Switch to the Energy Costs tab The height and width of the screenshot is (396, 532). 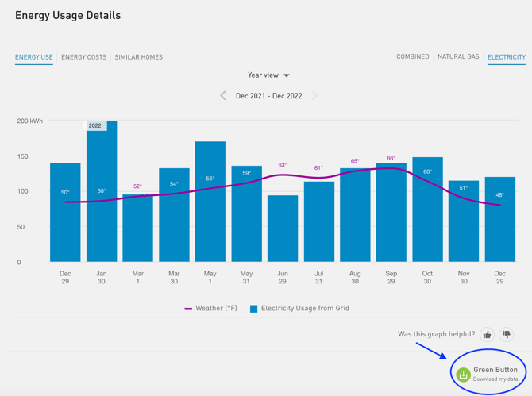pyautogui.click(x=84, y=57)
